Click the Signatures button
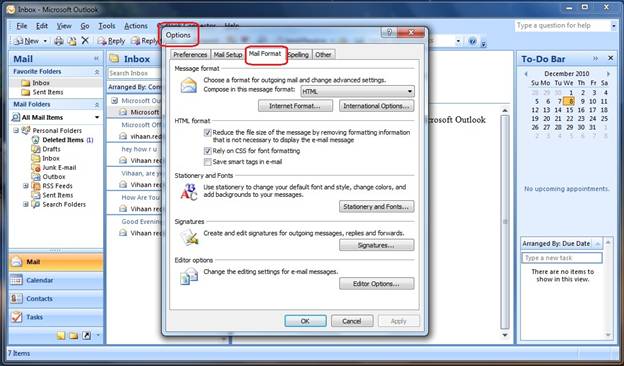Screen dimensions: 624x366 click(376, 245)
